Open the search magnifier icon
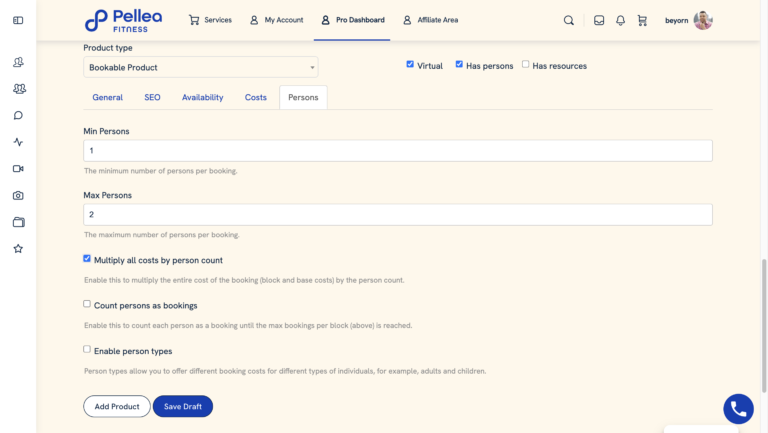This screenshot has width=768, height=433. 569,20
